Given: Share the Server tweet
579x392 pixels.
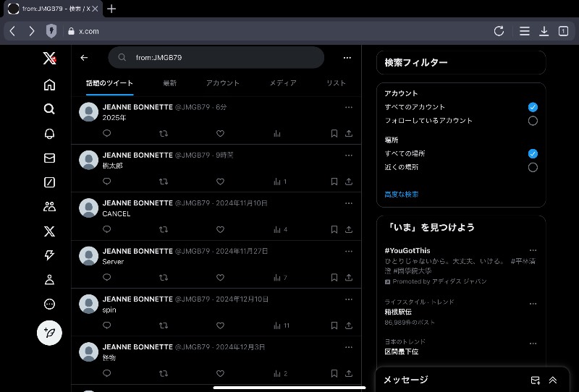Looking at the screenshot, I should [349, 277].
